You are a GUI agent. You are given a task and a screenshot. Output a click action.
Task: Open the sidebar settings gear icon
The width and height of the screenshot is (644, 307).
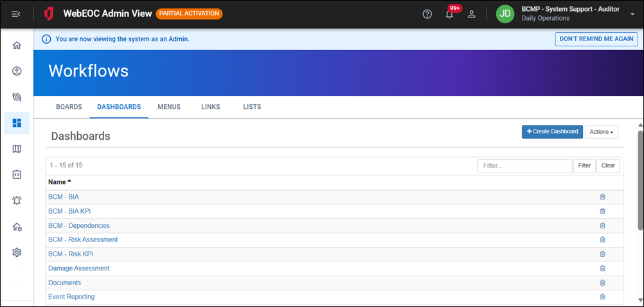(x=17, y=252)
